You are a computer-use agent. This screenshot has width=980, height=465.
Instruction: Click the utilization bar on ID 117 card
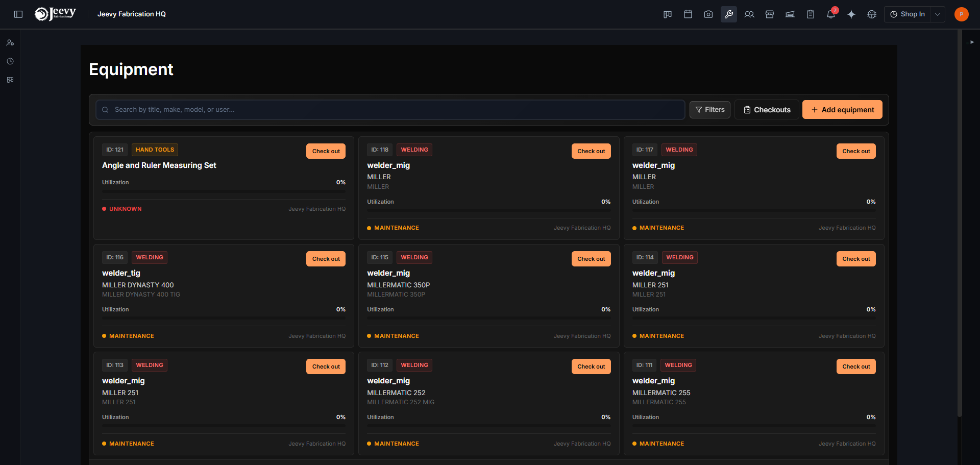[754, 211]
